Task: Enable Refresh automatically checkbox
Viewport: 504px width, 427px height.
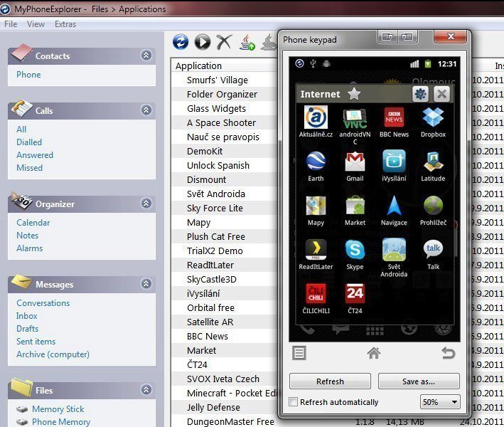Action: click(294, 402)
